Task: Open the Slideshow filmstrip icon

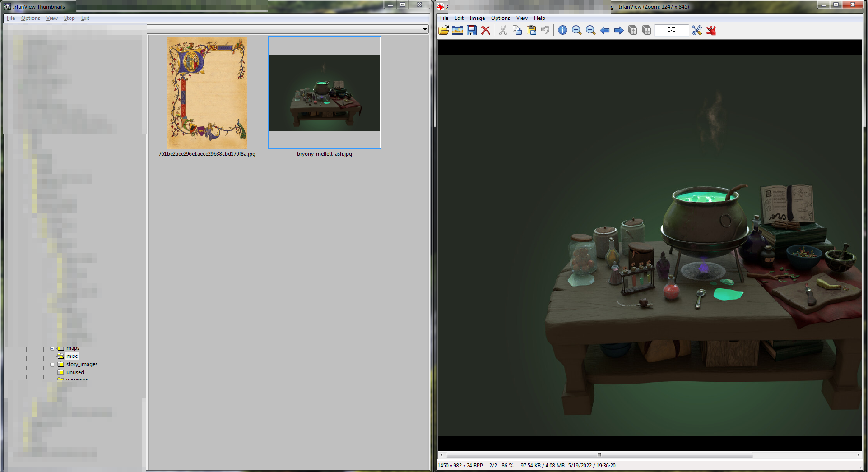Action: [458, 30]
